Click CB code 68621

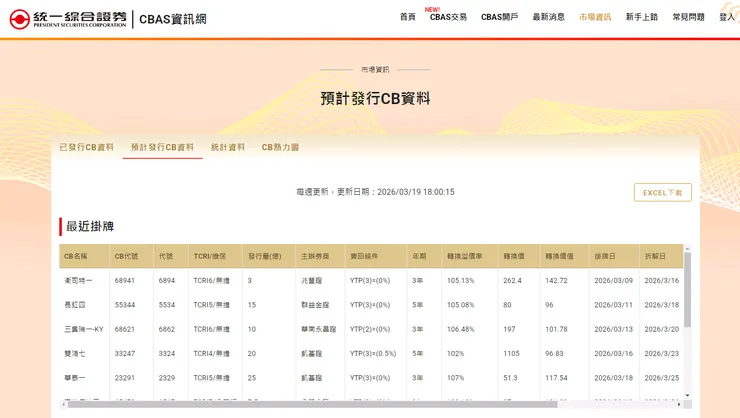pyautogui.click(x=125, y=329)
